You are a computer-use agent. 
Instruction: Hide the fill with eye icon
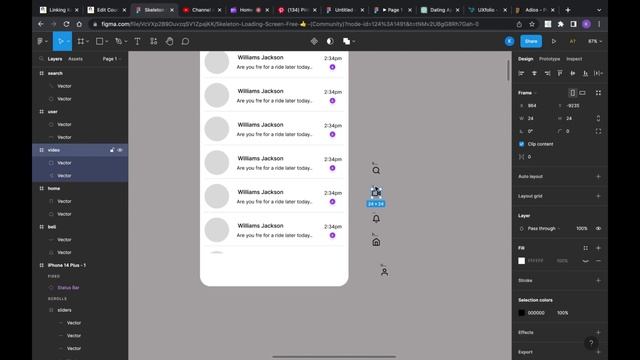pos(586,261)
